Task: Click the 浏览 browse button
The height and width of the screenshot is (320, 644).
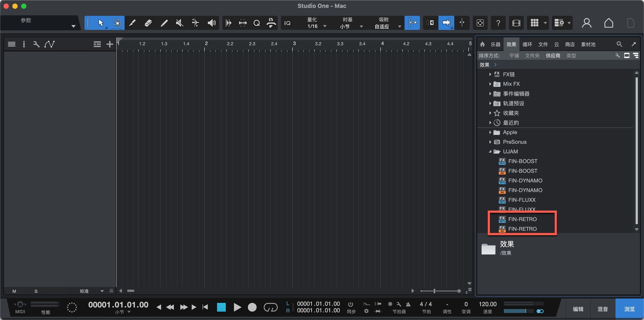Action: click(629, 309)
